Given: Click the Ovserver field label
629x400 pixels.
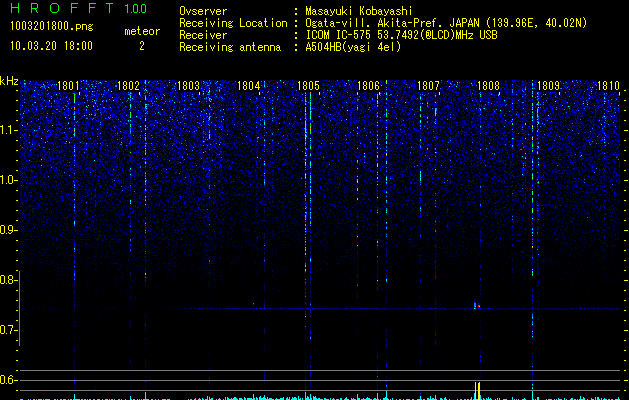Looking at the screenshot, I should pyautogui.click(x=203, y=11).
